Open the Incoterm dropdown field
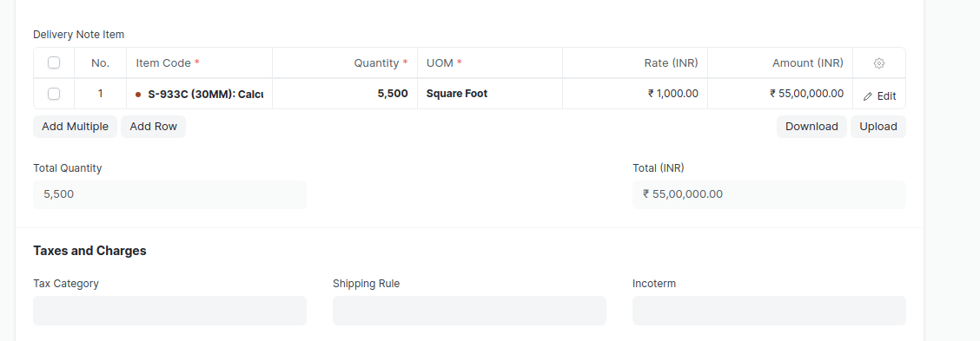The width and height of the screenshot is (980, 341). (x=769, y=311)
